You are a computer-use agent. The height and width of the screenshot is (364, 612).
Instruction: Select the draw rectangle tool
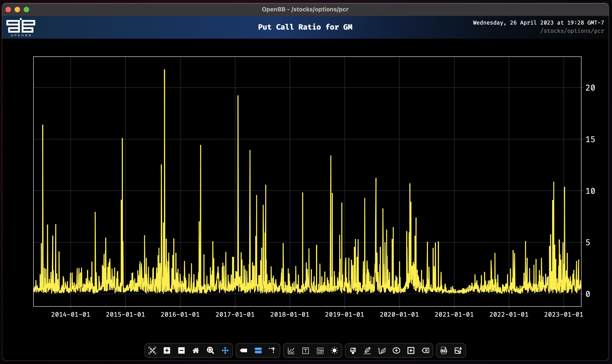point(411,351)
